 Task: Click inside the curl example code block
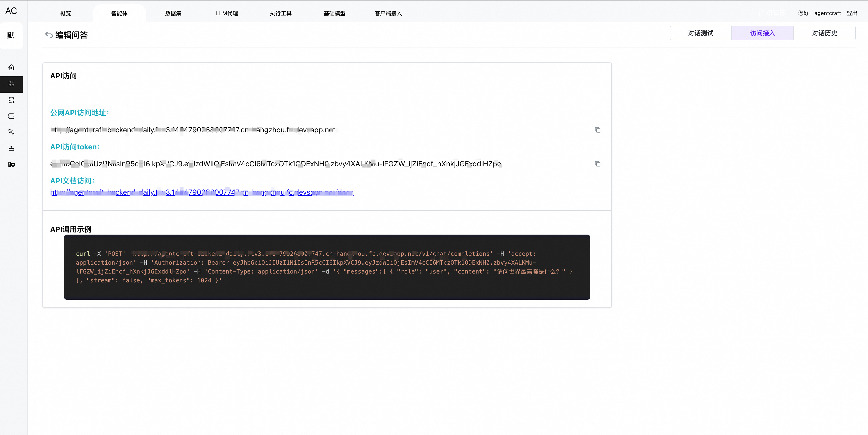tap(326, 267)
